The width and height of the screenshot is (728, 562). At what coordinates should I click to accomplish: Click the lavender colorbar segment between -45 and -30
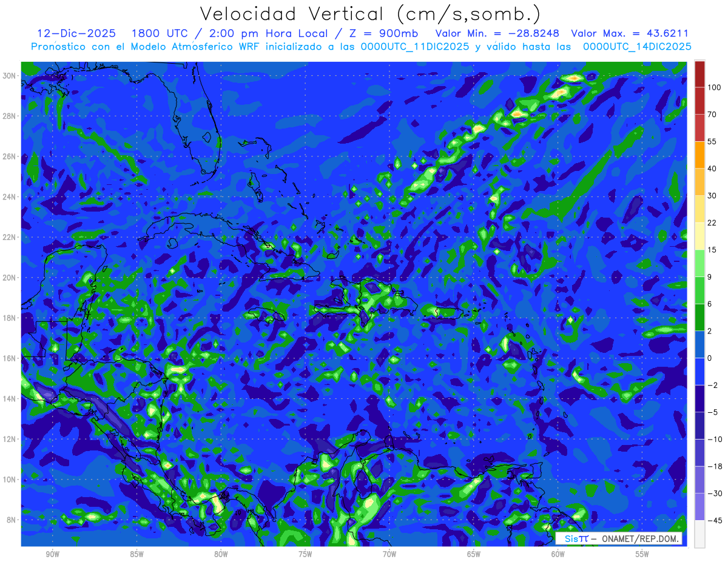point(699,506)
